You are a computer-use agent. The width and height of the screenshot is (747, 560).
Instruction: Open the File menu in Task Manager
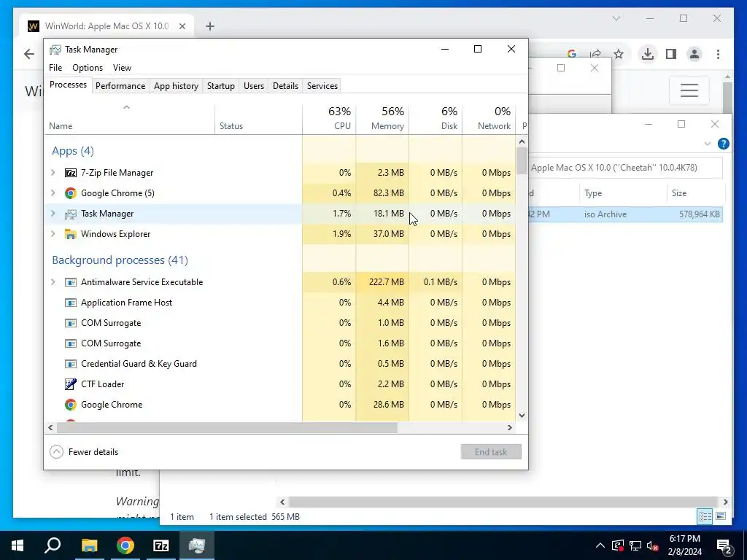point(55,68)
